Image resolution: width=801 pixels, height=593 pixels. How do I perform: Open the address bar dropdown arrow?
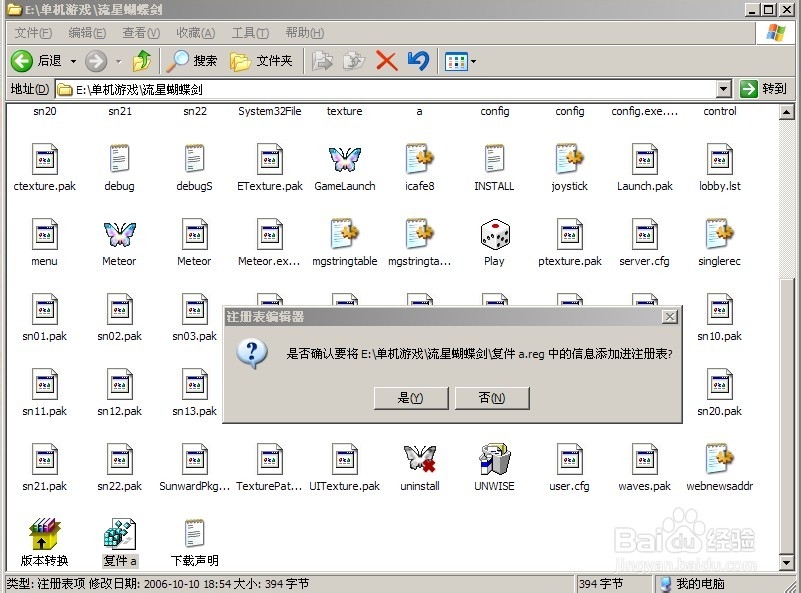tap(723, 89)
